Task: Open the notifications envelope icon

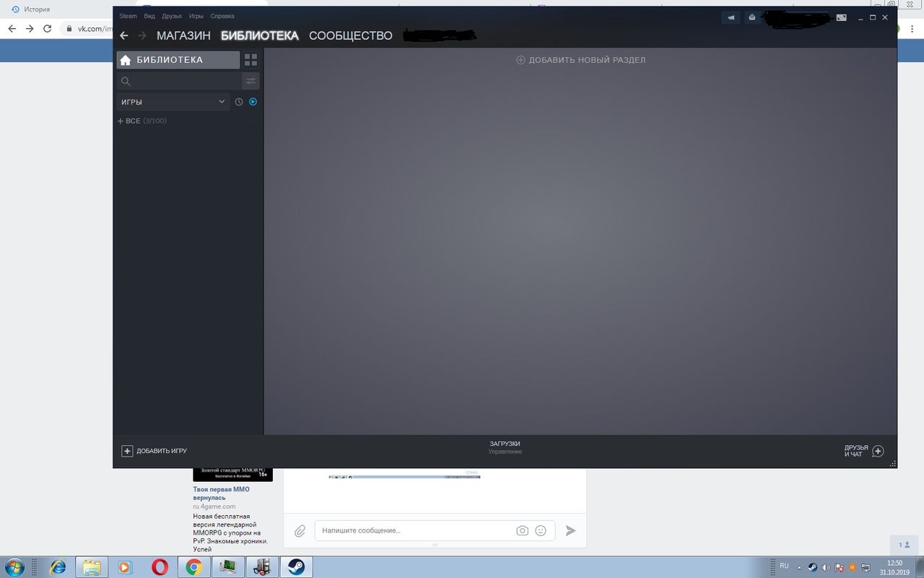Action: [x=752, y=17]
